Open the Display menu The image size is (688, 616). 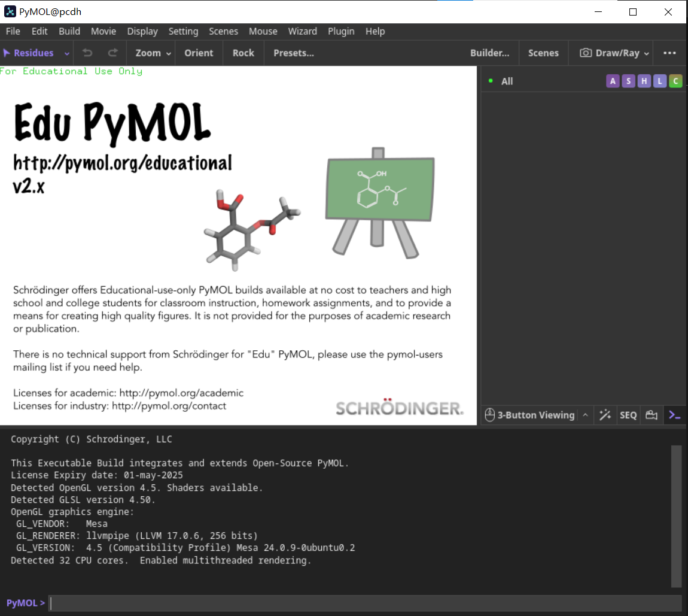click(142, 31)
